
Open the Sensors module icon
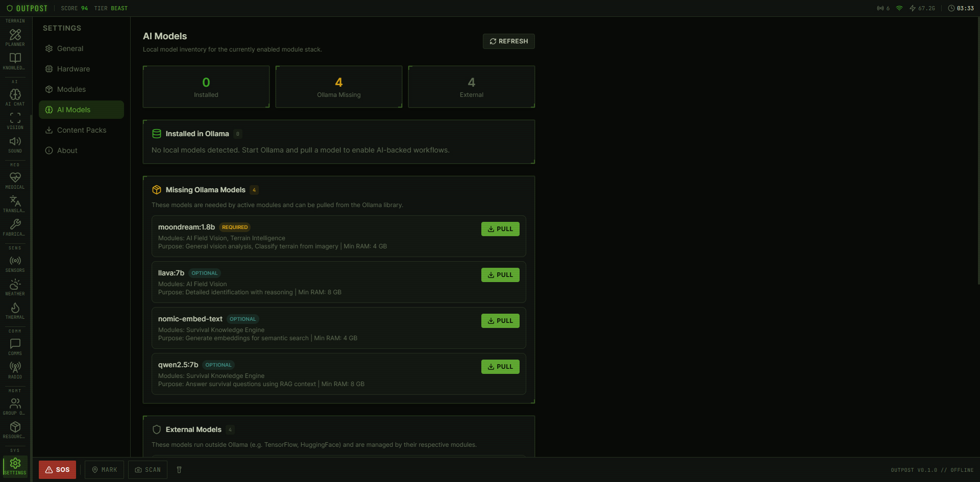click(15, 263)
